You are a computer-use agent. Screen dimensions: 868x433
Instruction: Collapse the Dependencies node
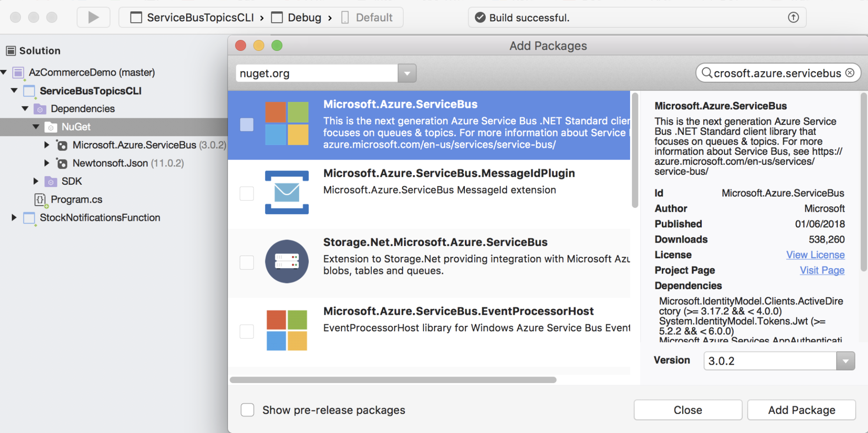(25, 109)
